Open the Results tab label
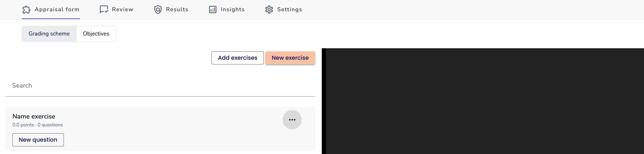Screen dimensions: 644x154 click(177, 9)
